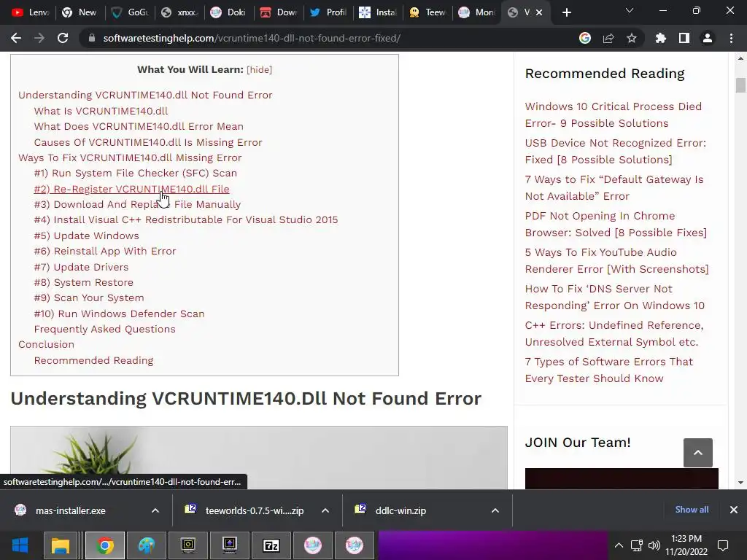Switch to the Doki tab
Viewport: 747px width, 560px height.
pos(228,12)
